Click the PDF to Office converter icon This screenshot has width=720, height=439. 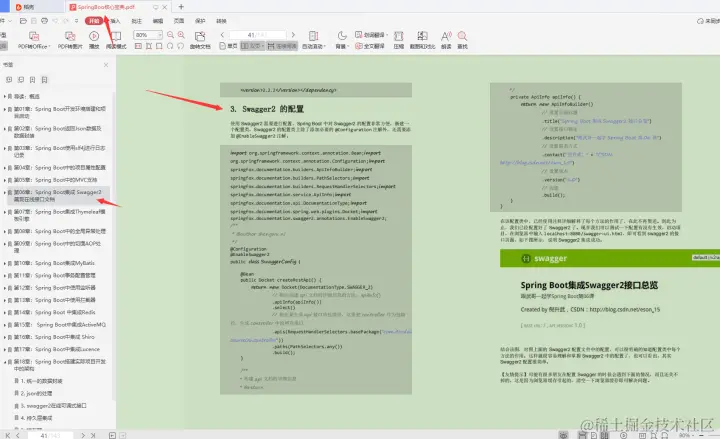tap(34, 36)
